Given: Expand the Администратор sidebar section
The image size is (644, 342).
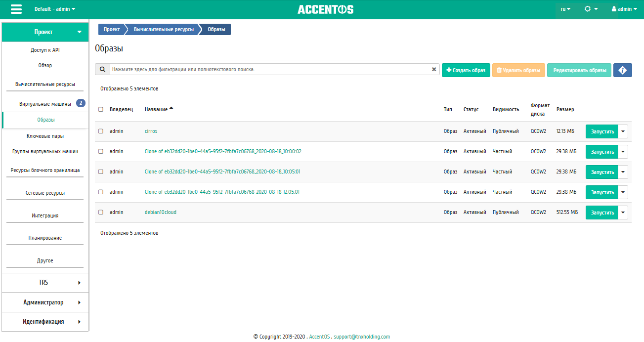Looking at the screenshot, I should click(x=45, y=302).
